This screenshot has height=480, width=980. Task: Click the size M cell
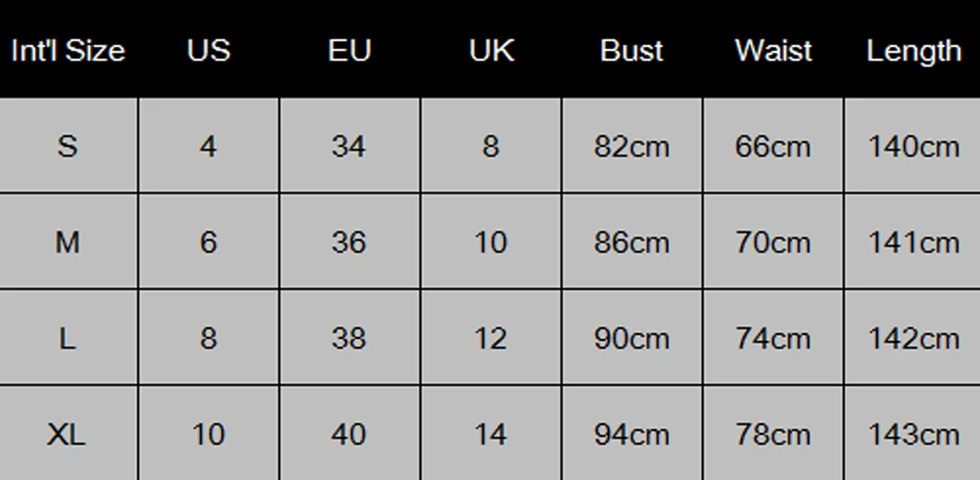pyautogui.click(x=69, y=241)
